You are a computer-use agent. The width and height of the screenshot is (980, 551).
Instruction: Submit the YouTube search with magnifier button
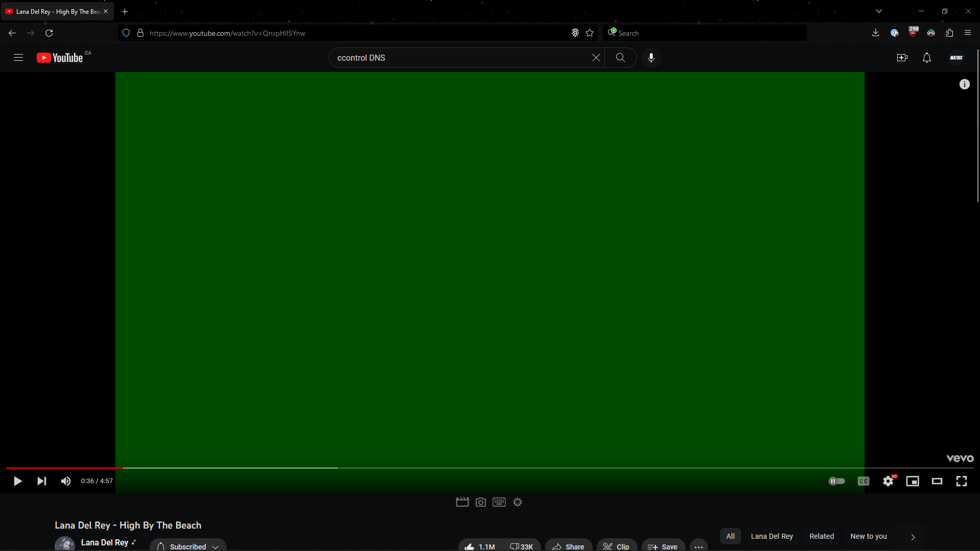coord(620,58)
